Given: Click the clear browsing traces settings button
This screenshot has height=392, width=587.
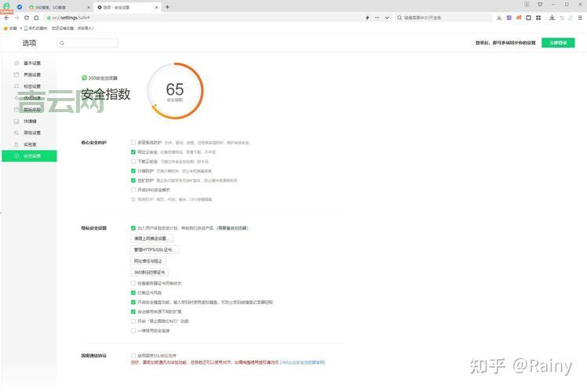Looking at the screenshot, I should [151, 238].
